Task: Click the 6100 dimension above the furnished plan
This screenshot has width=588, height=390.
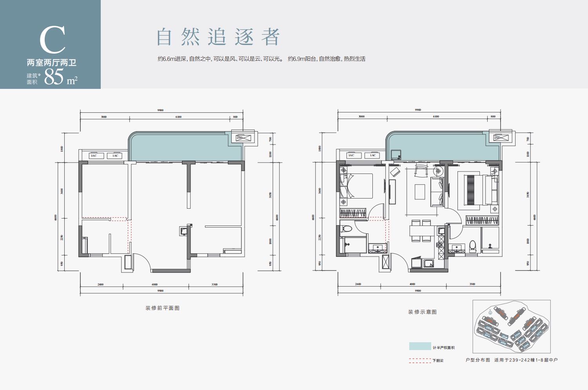Action: coord(436,117)
